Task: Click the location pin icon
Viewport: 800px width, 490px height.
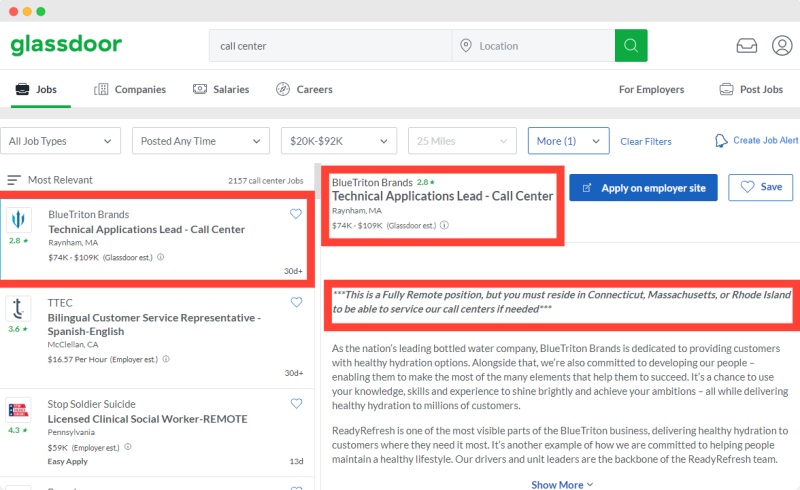Action: [466, 45]
